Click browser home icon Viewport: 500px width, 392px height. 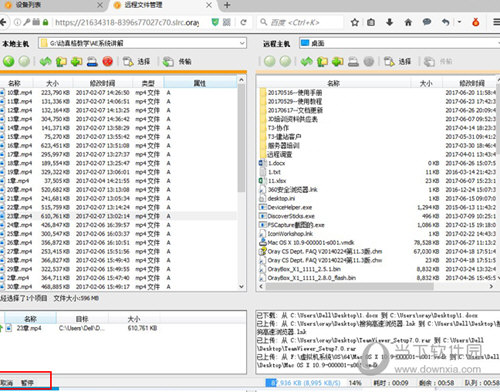click(x=408, y=22)
